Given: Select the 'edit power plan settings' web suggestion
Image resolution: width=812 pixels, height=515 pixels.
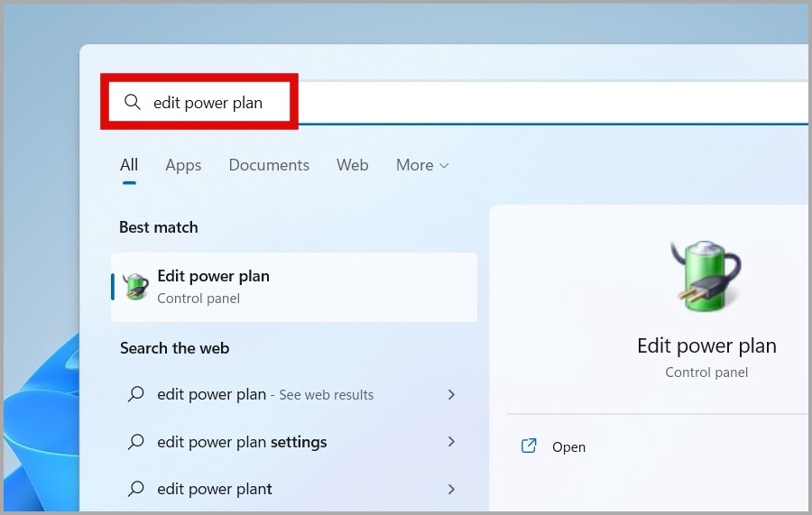Looking at the screenshot, I should pyautogui.click(x=293, y=442).
